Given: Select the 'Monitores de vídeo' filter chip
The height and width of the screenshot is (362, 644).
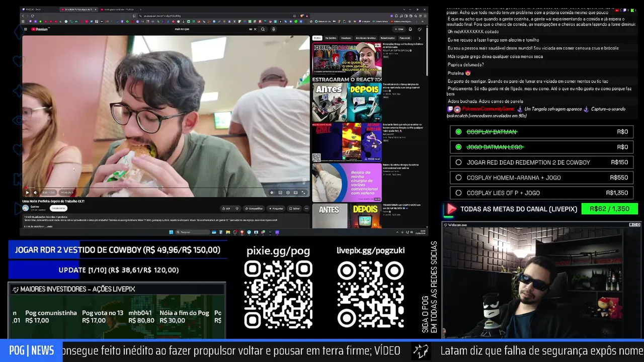Looking at the screenshot, I should [366, 38].
